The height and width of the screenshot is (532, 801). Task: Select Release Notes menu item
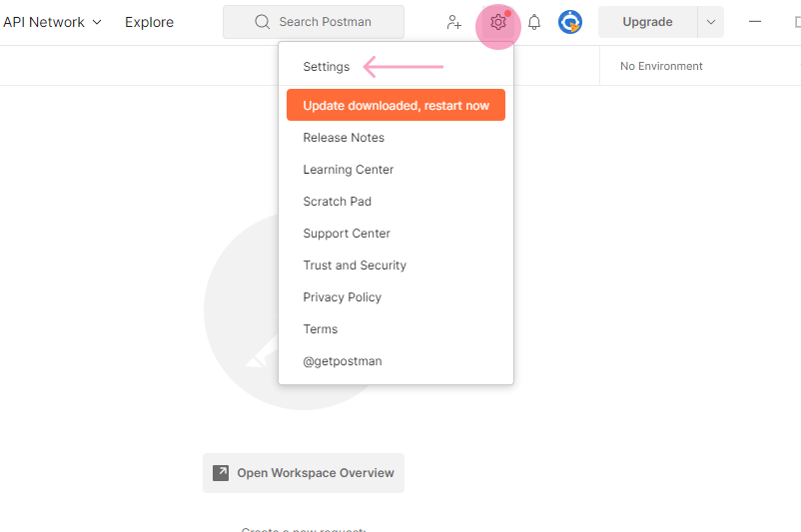coord(344,138)
